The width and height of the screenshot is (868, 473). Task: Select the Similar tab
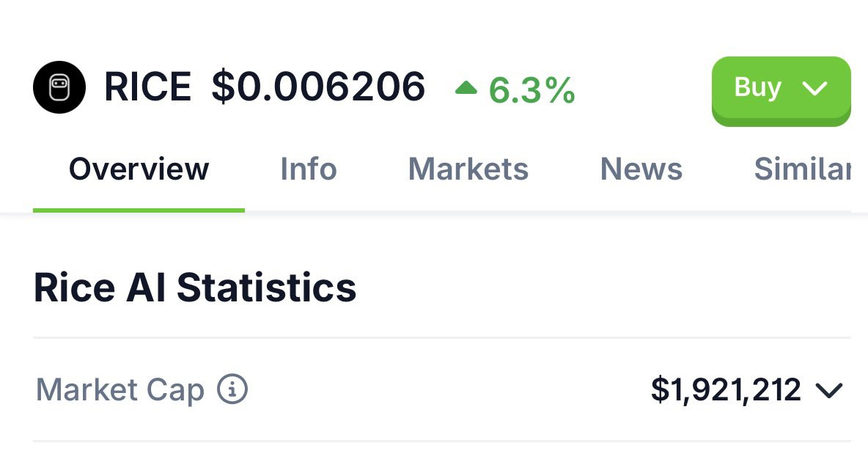tap(803, 169)
